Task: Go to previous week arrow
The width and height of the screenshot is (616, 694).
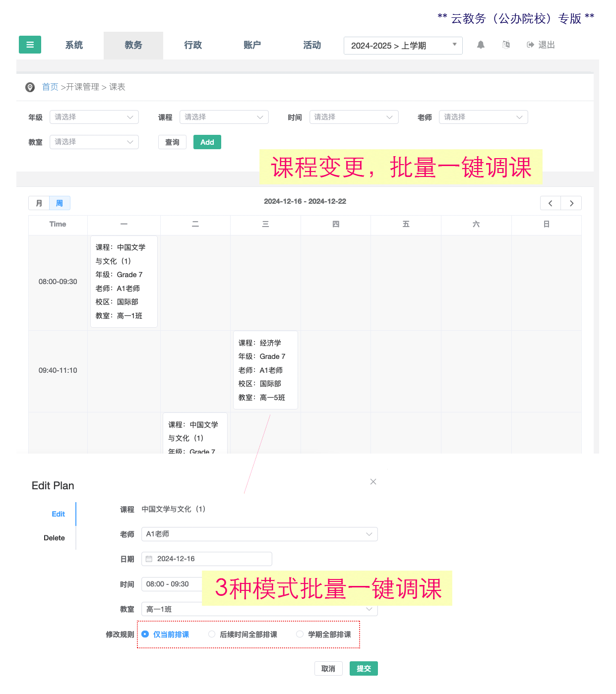Action: tap(551, 203)
